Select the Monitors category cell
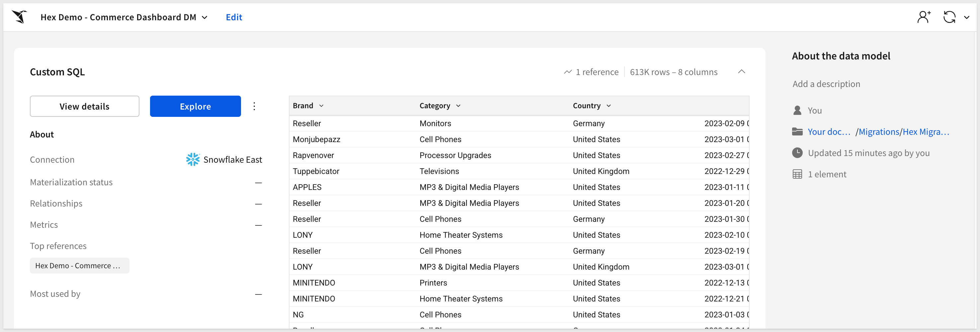This screenshot has width=980, height=332. [x=493, y=123]
